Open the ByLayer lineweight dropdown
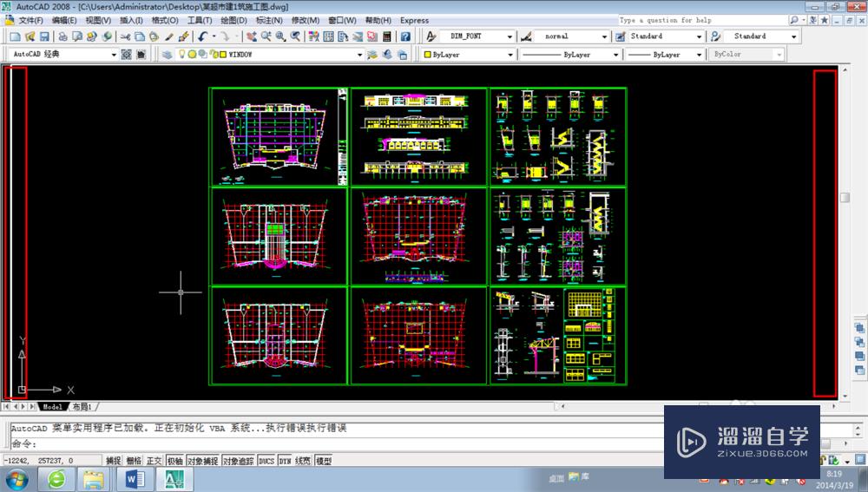This screenshot has width=868, height=492. point(699,55)
